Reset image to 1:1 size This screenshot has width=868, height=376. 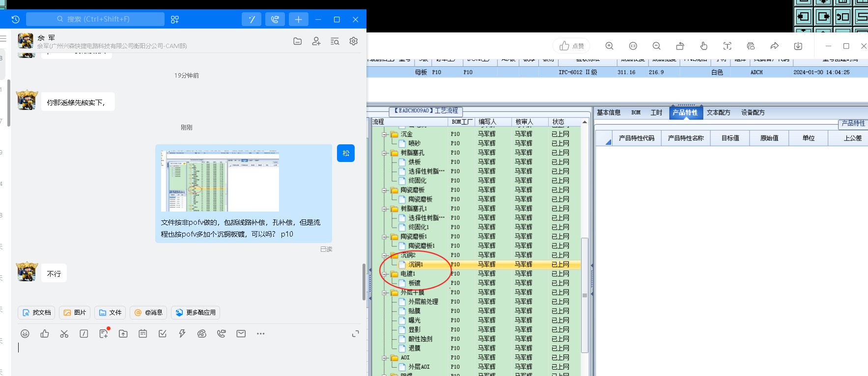coord(633,46)
